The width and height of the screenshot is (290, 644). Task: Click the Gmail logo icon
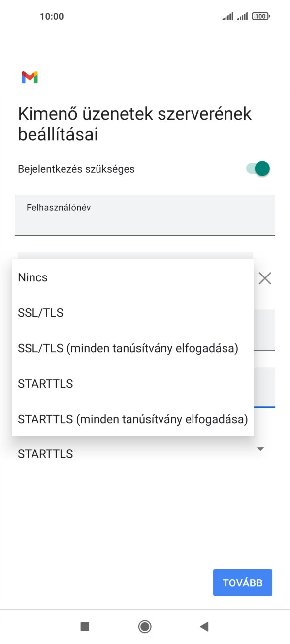coord(30,77)
